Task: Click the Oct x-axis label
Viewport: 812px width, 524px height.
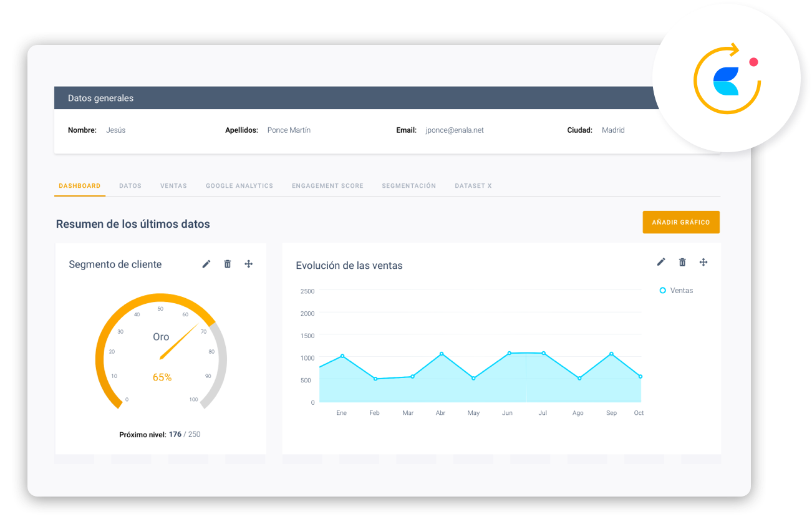Action: (639, 413)
